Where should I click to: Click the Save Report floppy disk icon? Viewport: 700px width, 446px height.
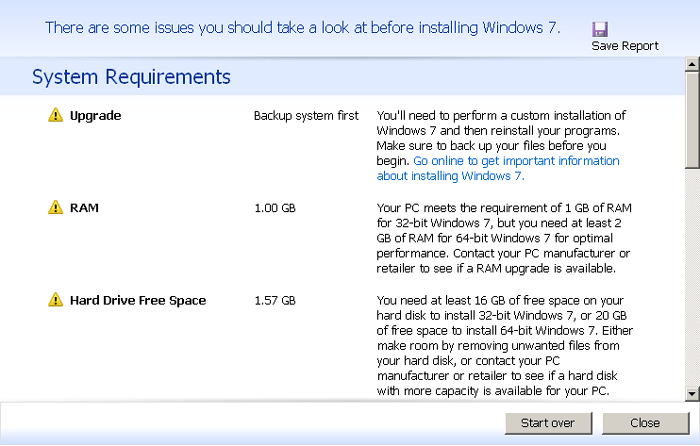600,29
